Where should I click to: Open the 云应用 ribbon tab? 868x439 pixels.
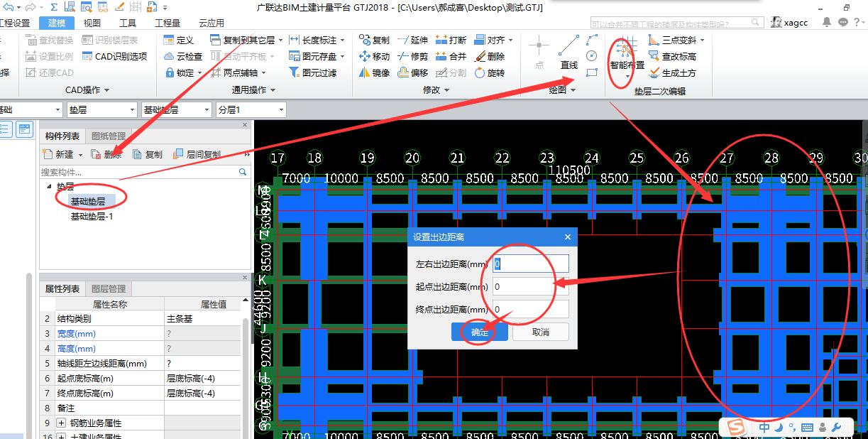pyautogui.click(x=211, y=23)
